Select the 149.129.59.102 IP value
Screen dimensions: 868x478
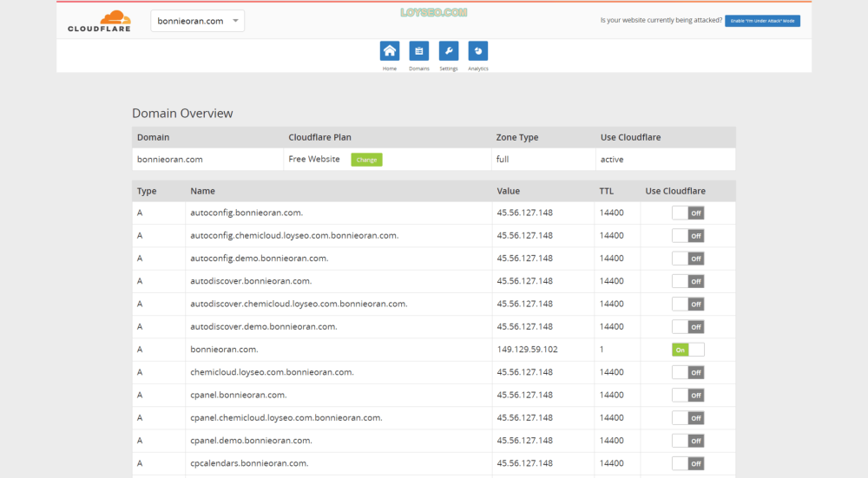point(527,349)
